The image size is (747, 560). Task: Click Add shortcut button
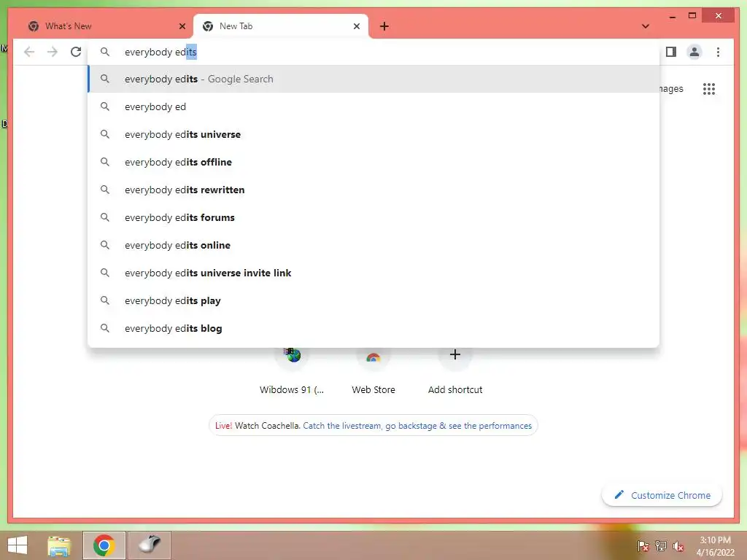pyautogui.click(x=455, y=371)
